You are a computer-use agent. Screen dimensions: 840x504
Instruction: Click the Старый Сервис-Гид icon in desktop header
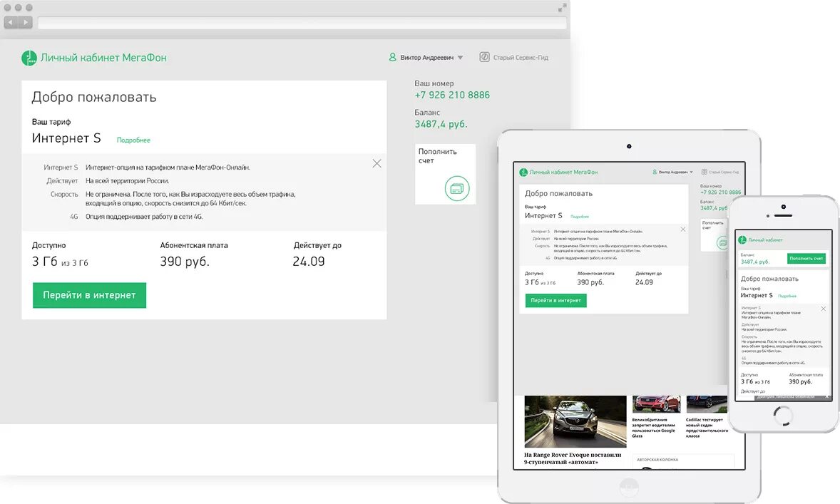[484, 57]
